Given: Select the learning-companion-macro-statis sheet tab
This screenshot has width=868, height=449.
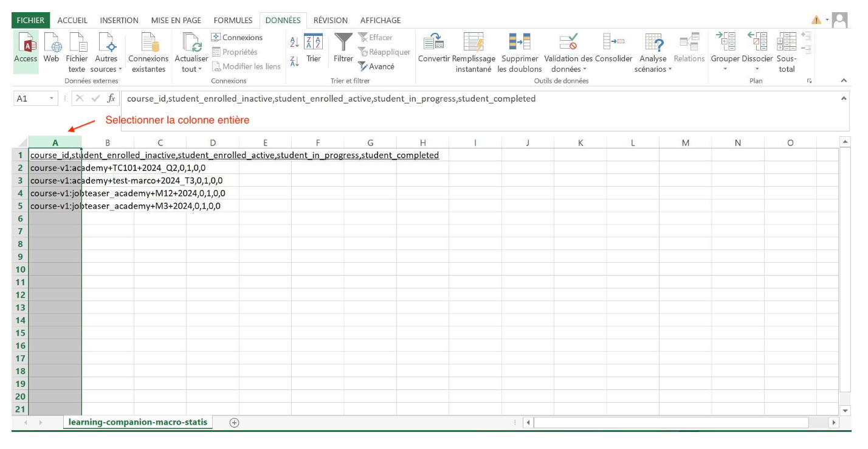Looking at the screenshot, I should coord(138,422).
